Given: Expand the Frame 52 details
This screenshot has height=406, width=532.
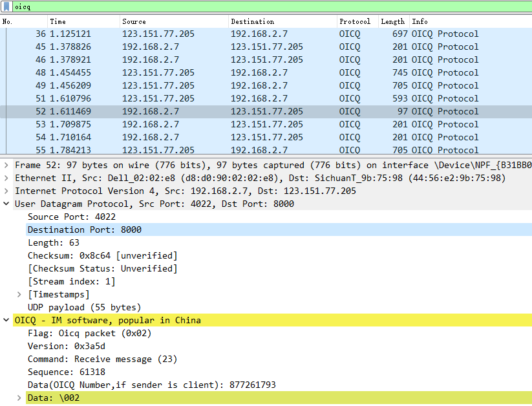Looking at the screenshot, I should pyautogui.click(x=6, y=165).
